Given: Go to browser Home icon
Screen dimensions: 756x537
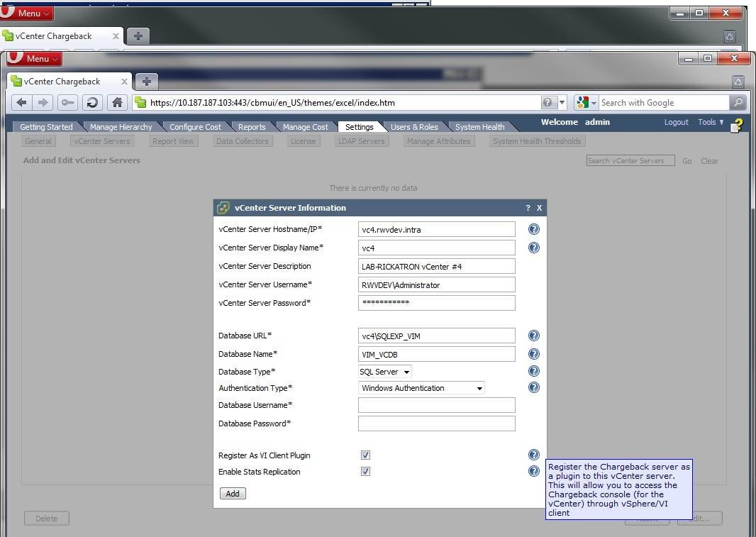Looking at the screenshot, I should [118, 103].
